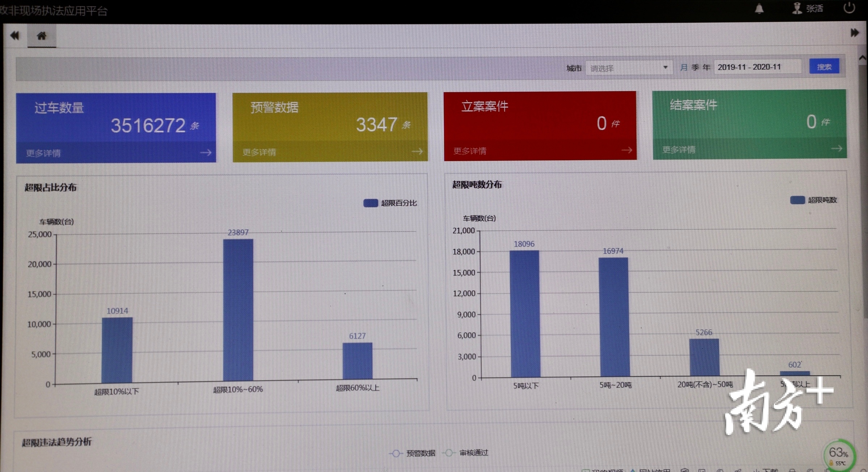868x472 pixels.
Task: Click arrow on 过车数量 card
Action: [205, 153]
